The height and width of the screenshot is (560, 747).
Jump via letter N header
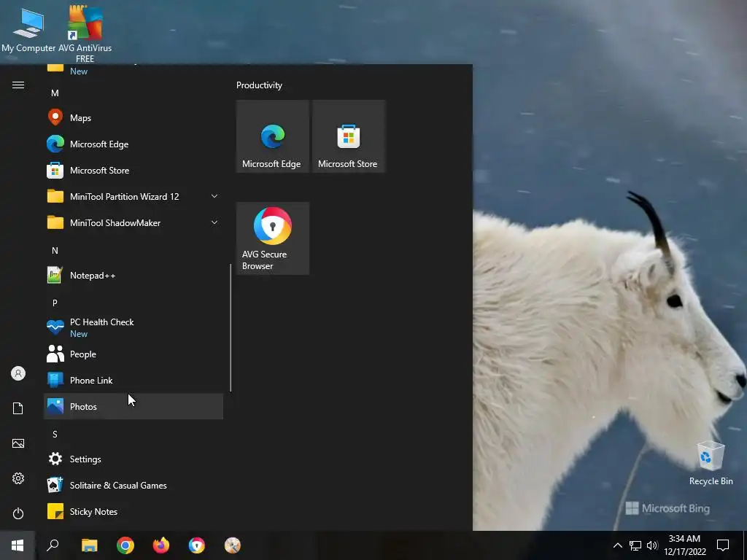55,251
